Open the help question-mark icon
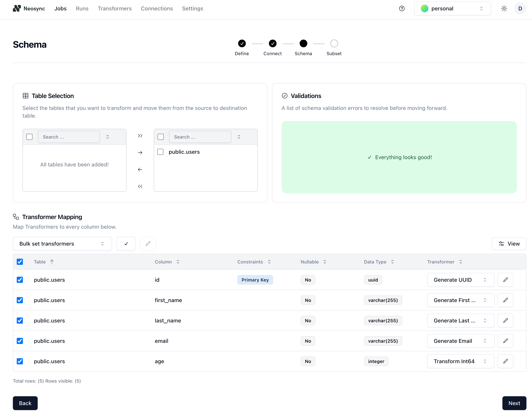Screen dimensions: 532x417 (x=402, y=8)
